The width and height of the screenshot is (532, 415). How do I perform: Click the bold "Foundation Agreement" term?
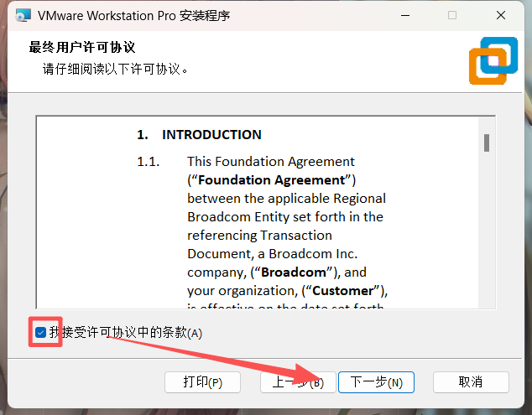pyautogui.click(x=271, y=180)
